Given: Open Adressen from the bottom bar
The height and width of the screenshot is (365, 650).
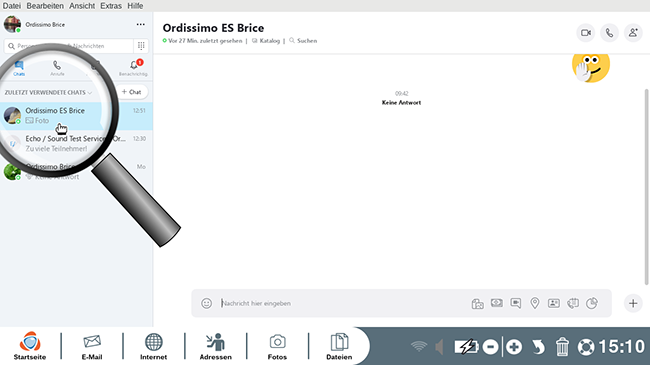Looking at the screenshot, I should click(x=216, y=346).
